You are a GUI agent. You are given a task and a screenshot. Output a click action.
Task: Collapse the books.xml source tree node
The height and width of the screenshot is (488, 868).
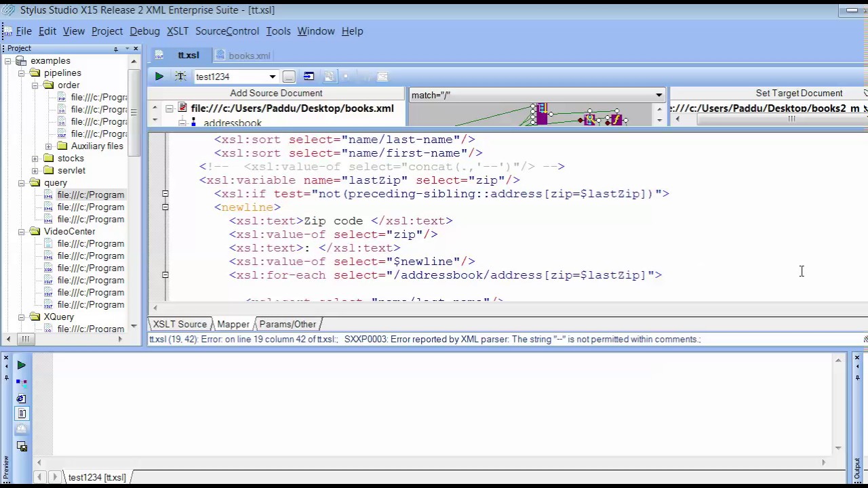pyautogui.click(x=170, y=108)
